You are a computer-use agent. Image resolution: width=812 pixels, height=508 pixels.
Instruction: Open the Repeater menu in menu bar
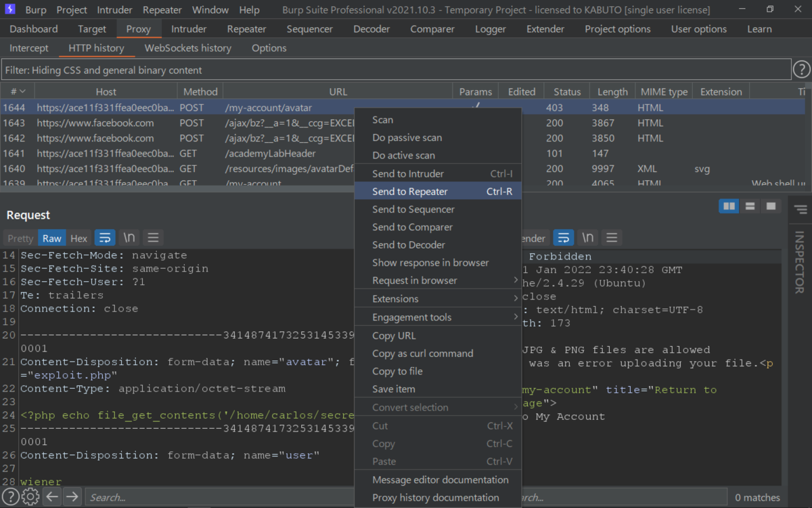162,9
